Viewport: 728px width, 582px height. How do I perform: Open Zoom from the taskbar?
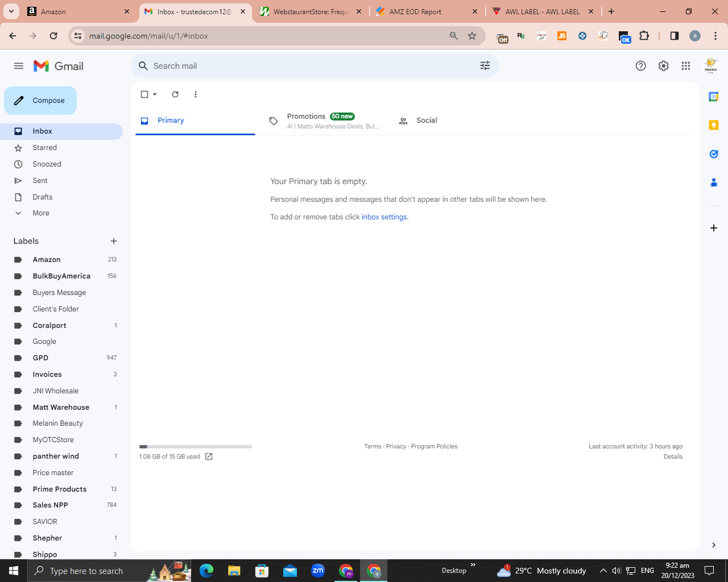pyautogui.click(x=318, y=571)
